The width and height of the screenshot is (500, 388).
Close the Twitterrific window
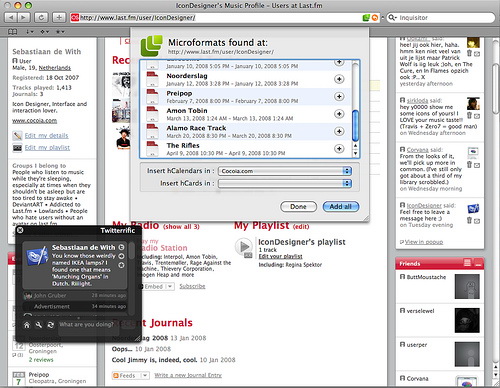20,230
